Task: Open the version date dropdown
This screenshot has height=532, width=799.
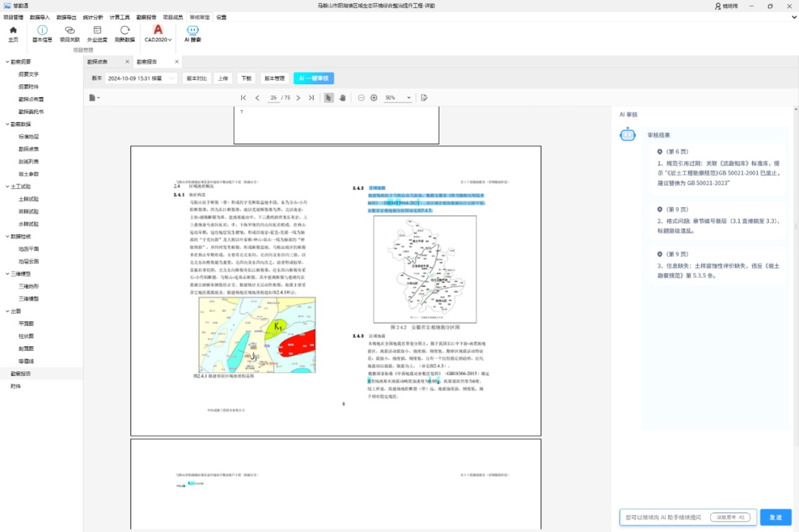Action: pos(141,78)
